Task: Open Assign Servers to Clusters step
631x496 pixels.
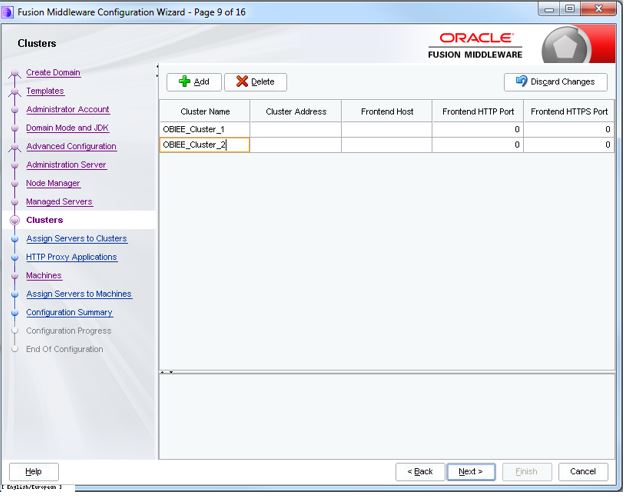Action: click(76, 239)
